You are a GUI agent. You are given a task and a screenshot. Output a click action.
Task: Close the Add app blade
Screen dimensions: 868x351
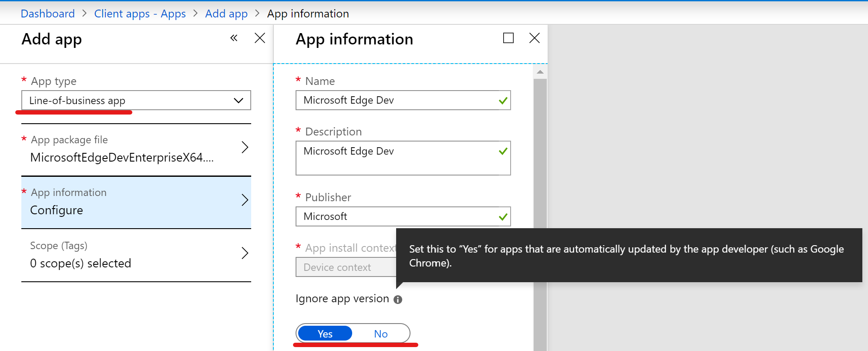tap(260, 38)
